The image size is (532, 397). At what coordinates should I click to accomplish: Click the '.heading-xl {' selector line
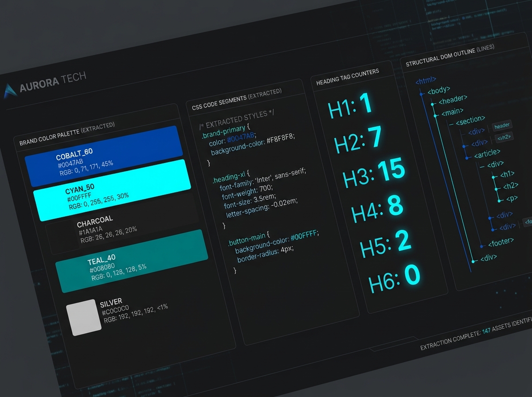(x=231, y=177)
